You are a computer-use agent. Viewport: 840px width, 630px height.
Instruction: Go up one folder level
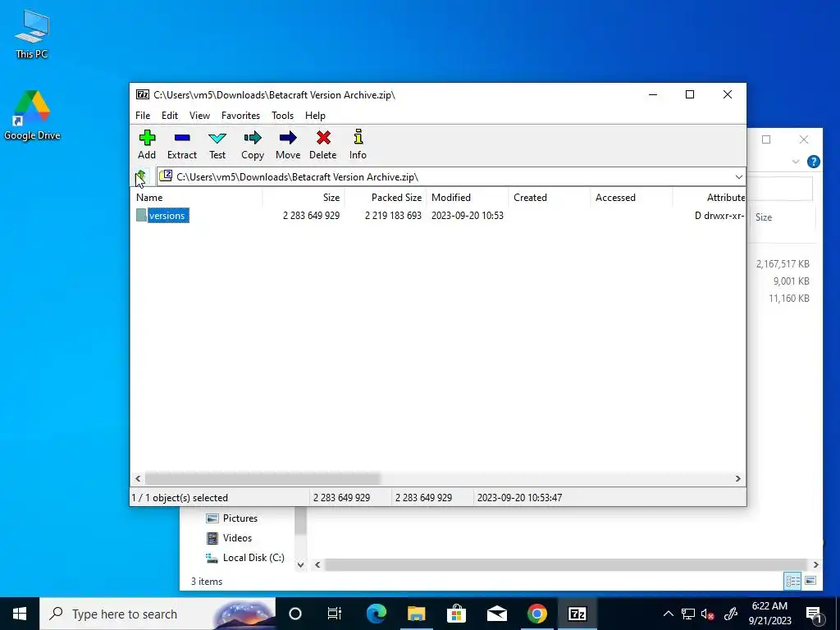[x=141, y=176]
